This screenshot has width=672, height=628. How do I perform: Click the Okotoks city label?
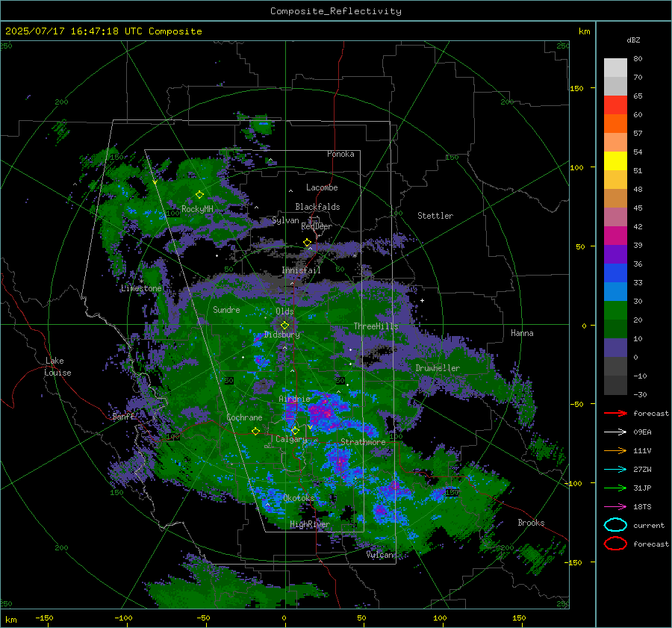(x=299, y=498)
